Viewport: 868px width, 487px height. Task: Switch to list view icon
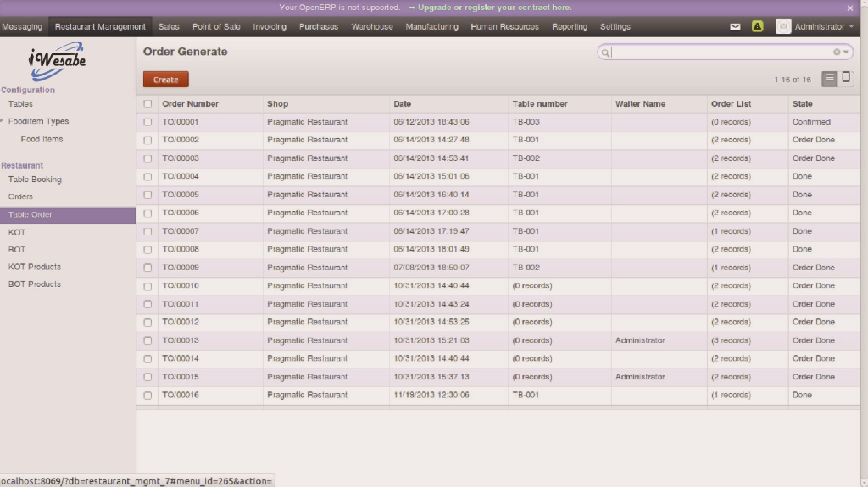pos(830,79)
